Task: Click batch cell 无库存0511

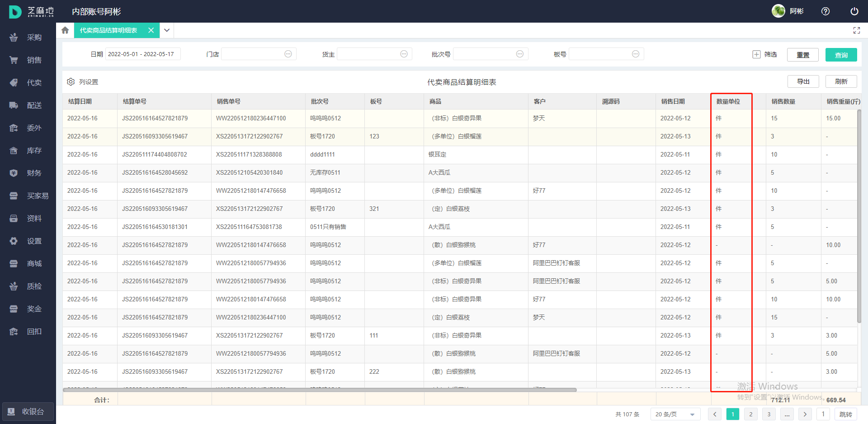Action: point(325,172)
